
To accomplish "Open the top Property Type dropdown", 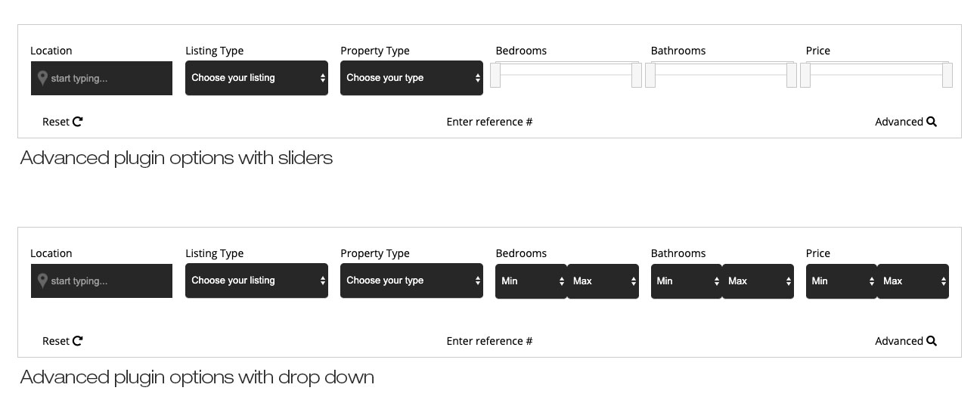I will (x=411, y=78).
